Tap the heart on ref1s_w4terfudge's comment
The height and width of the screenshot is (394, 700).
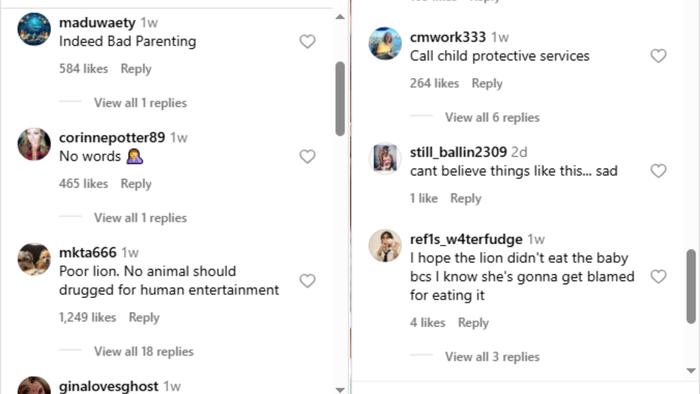click(658, 277)
